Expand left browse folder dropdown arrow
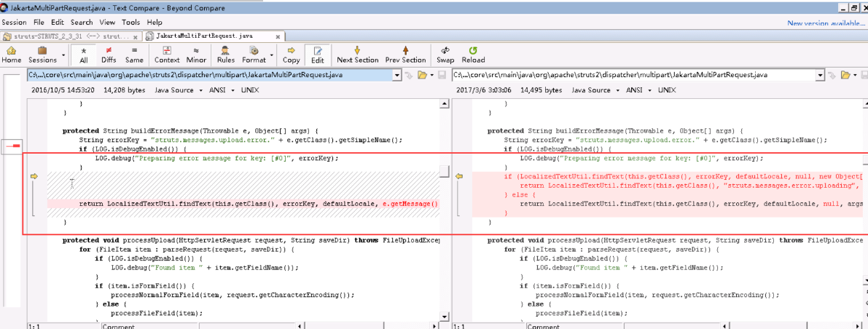 click(x=431, y=75)
